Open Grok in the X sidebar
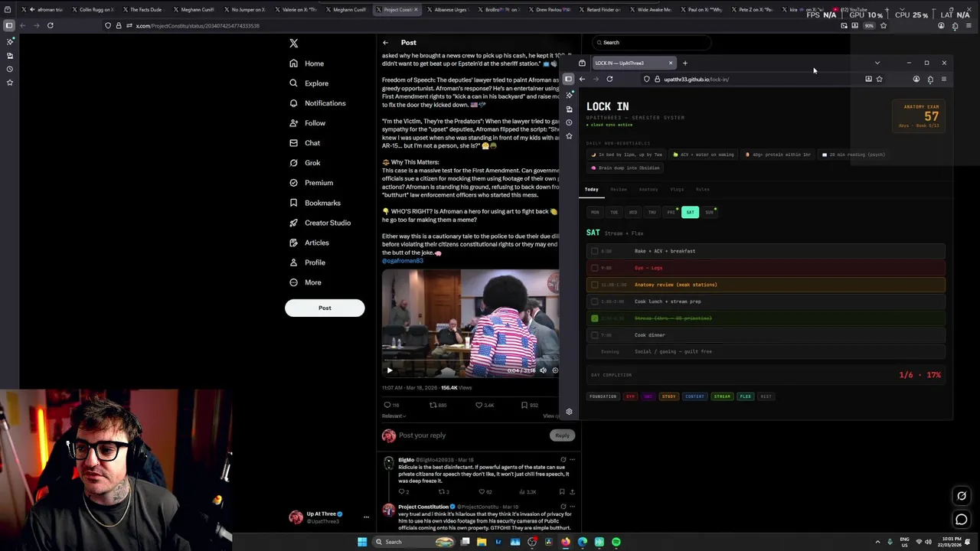 point(305,163)
